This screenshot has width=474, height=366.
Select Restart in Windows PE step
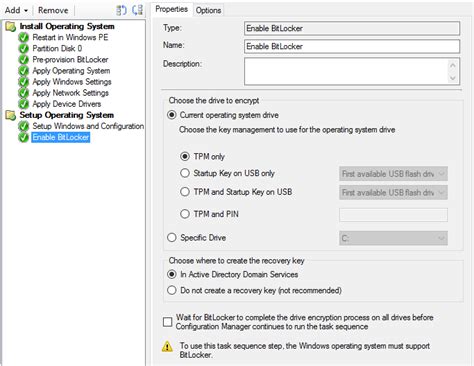[70, 37]
